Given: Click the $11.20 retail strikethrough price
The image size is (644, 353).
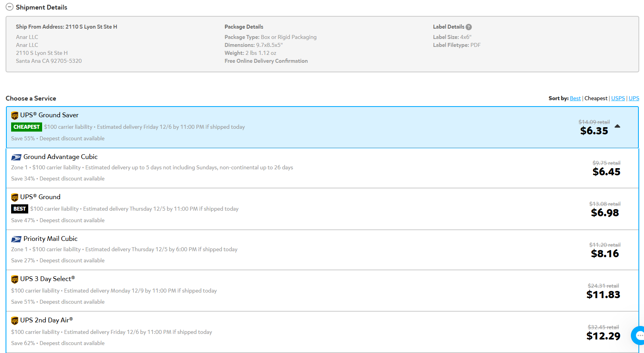Looking at the screenshot, I should coord(605,245).
